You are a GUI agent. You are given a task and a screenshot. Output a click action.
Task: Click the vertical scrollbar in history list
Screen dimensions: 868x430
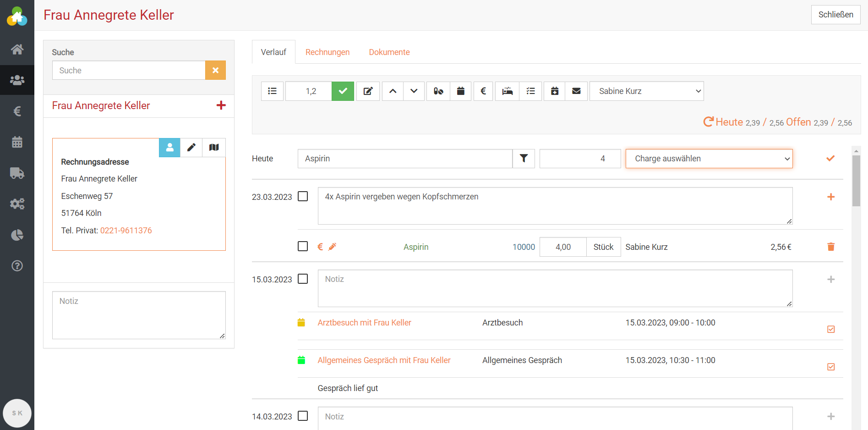click(856, 181)
